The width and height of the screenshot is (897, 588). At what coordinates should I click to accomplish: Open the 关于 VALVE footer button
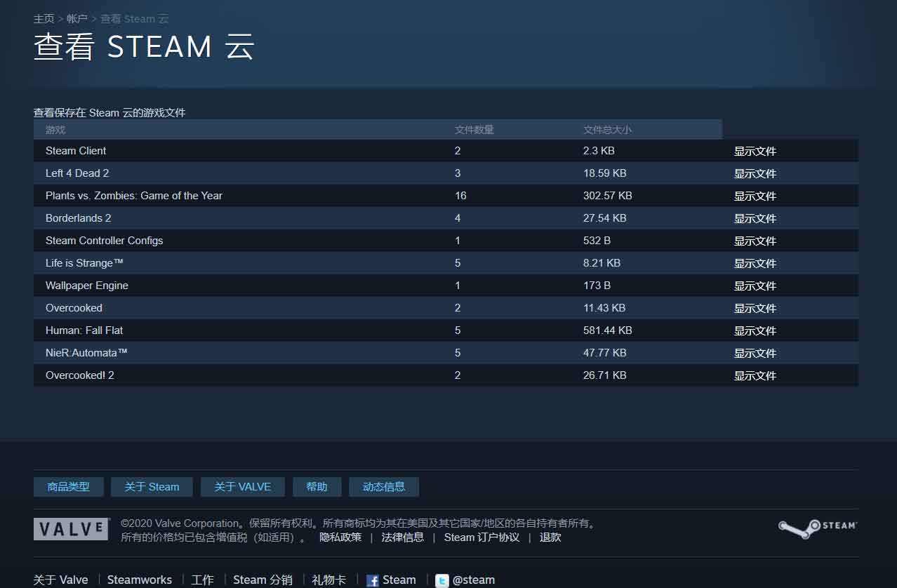coord(242,487)
